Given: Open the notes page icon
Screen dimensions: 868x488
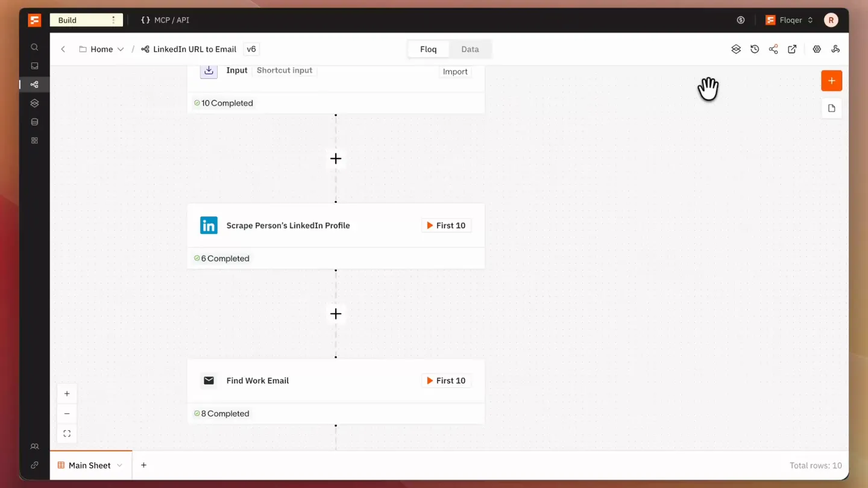Looking at the screenshot, I should pyautogui.click(x=832, y=108).
